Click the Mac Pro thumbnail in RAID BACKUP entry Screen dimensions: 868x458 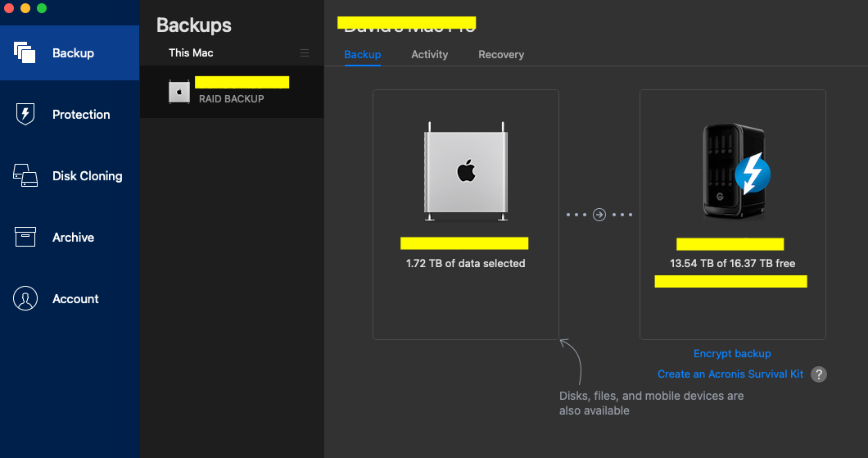coord(179,92)
